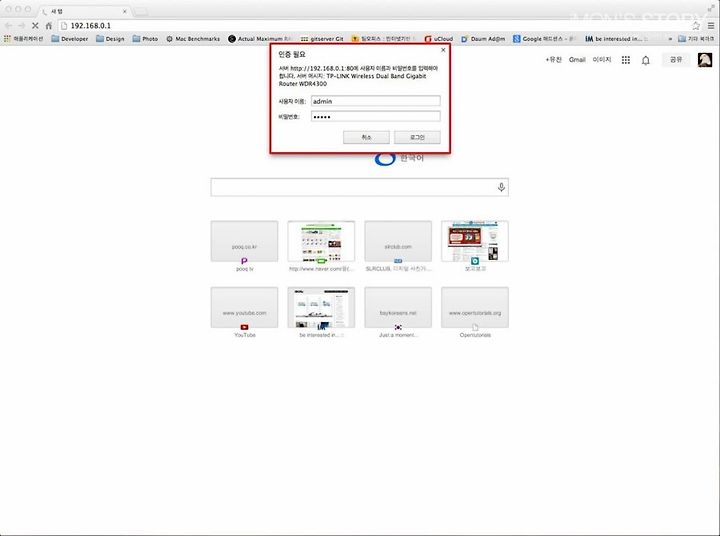The image size is (720, 536).
Task: Click username field containing admin
Action: click(x=376, y=101)
